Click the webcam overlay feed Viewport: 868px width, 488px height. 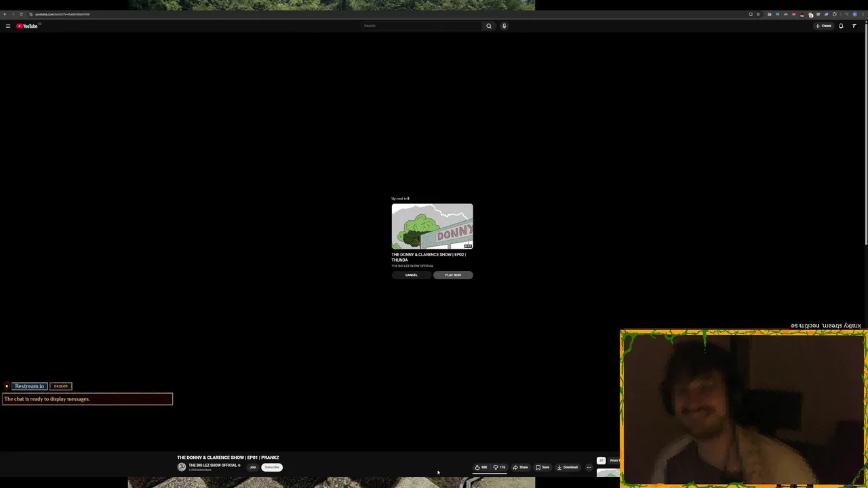743,408
